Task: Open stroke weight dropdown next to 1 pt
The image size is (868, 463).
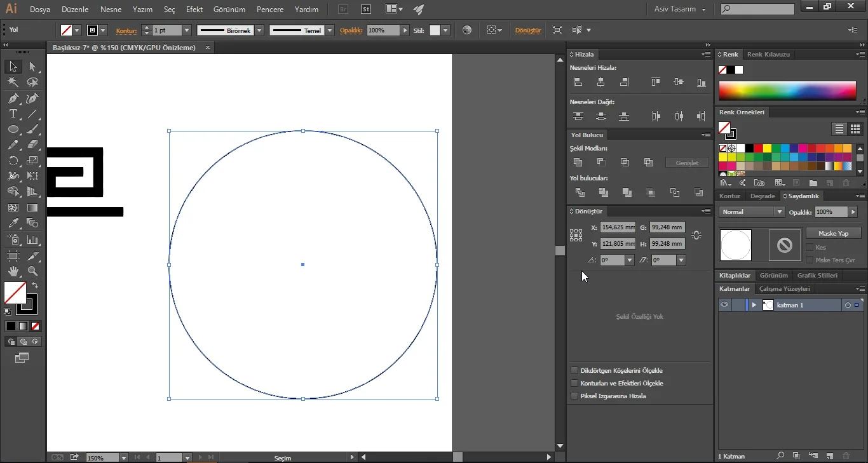Action: coord(187,30)
